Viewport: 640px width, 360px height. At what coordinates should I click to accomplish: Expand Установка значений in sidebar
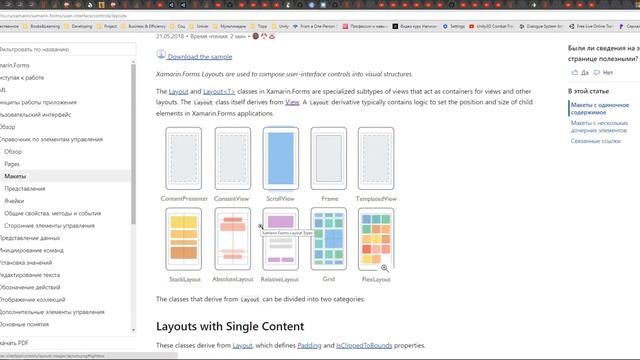(26, 262)
